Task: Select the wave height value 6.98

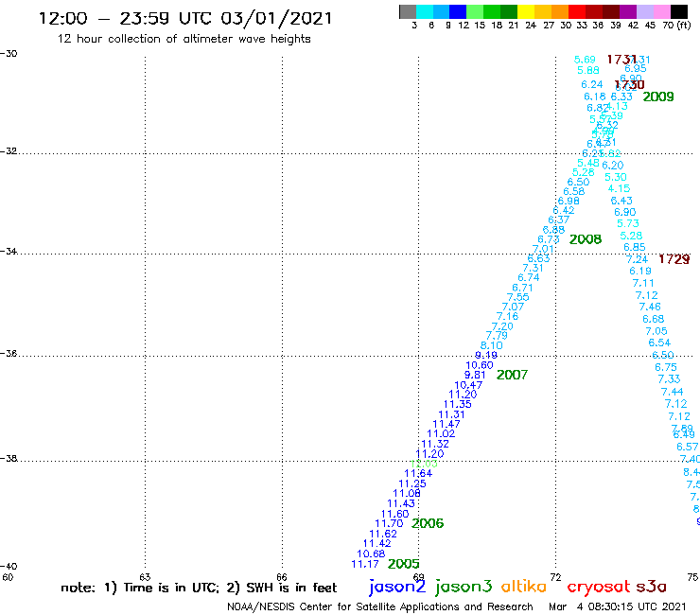Action: (x=569, y=201)
